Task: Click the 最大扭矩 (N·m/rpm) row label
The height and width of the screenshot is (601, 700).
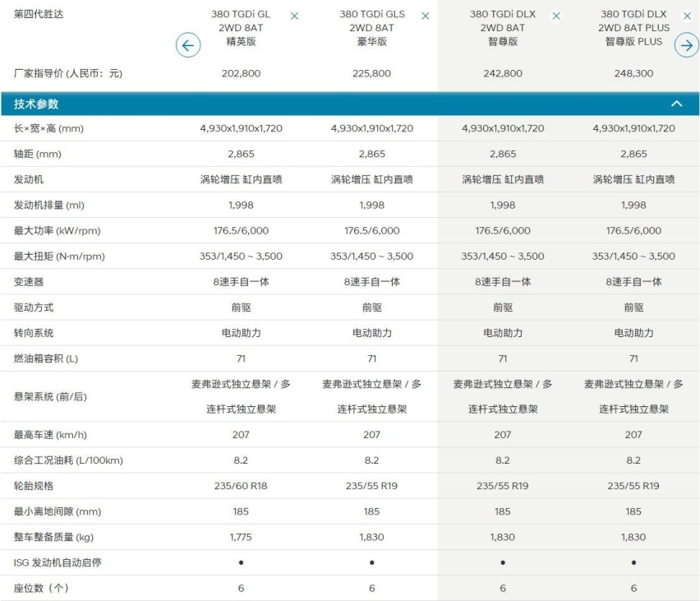Action: pos(59,256)
